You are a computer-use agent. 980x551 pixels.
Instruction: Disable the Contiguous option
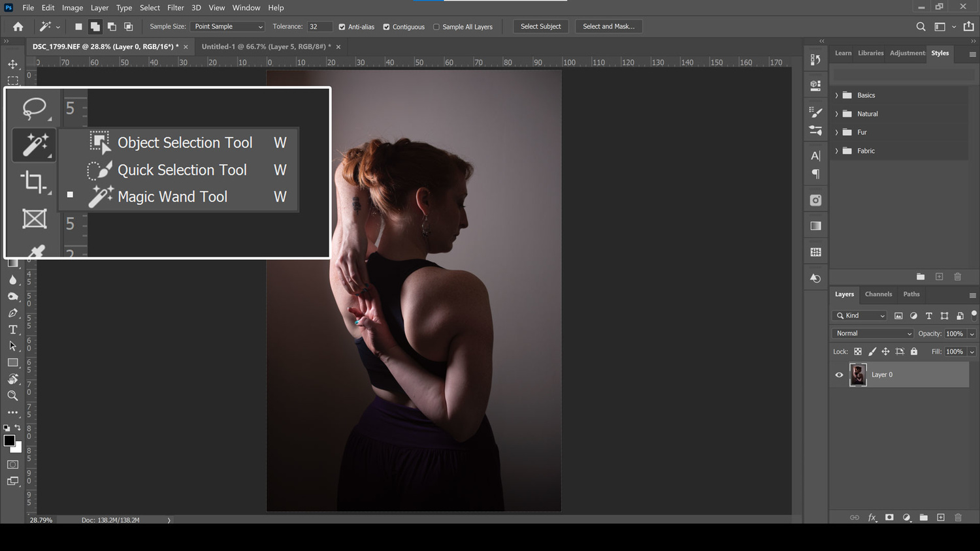pyautogui.click(x=386, y=27)
